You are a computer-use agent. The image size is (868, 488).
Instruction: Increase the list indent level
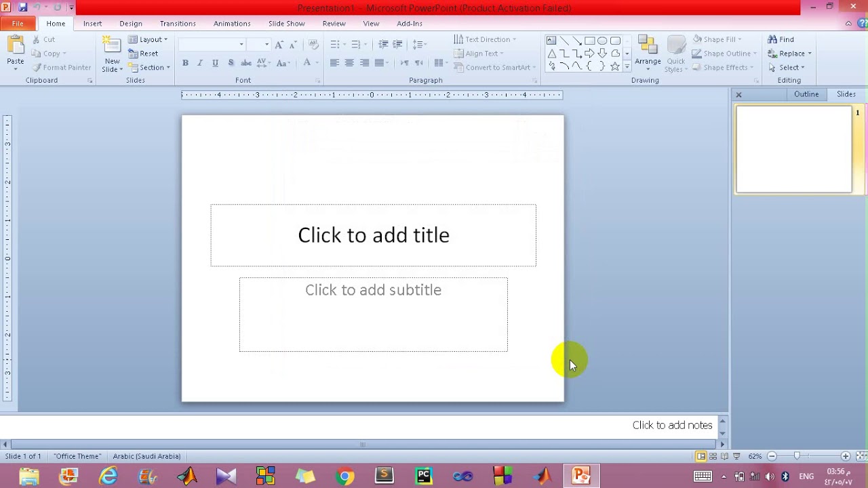coord(397,44)
